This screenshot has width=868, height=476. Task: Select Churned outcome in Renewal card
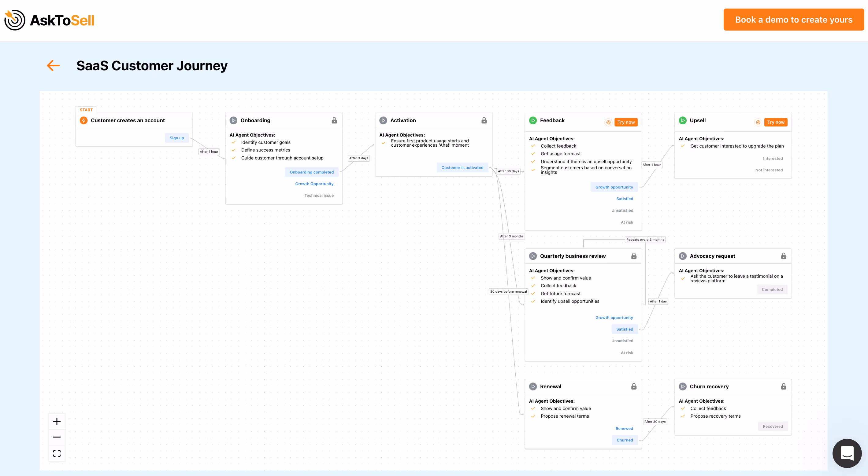(624, 440)
